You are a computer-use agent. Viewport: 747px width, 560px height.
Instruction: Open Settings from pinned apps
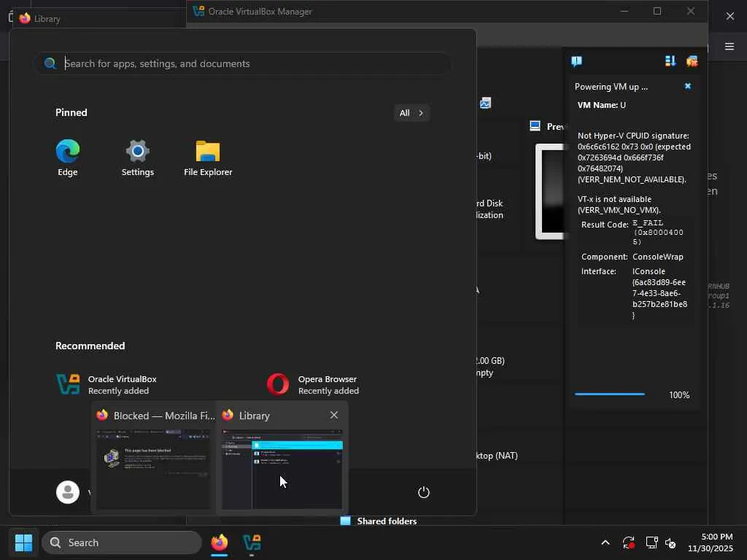coord(138,157)
